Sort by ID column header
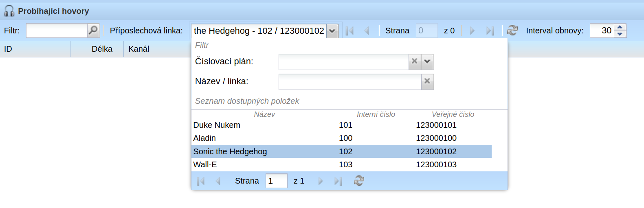Screen dimensions: 644x208 pyautogui.click(x=35, y=49)
